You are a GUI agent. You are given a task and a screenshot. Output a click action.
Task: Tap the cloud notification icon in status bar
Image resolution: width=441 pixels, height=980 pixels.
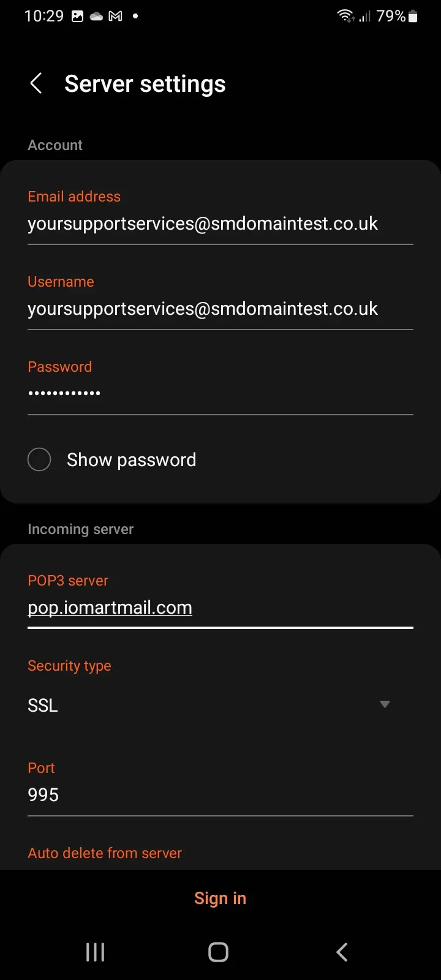point(96,17)
